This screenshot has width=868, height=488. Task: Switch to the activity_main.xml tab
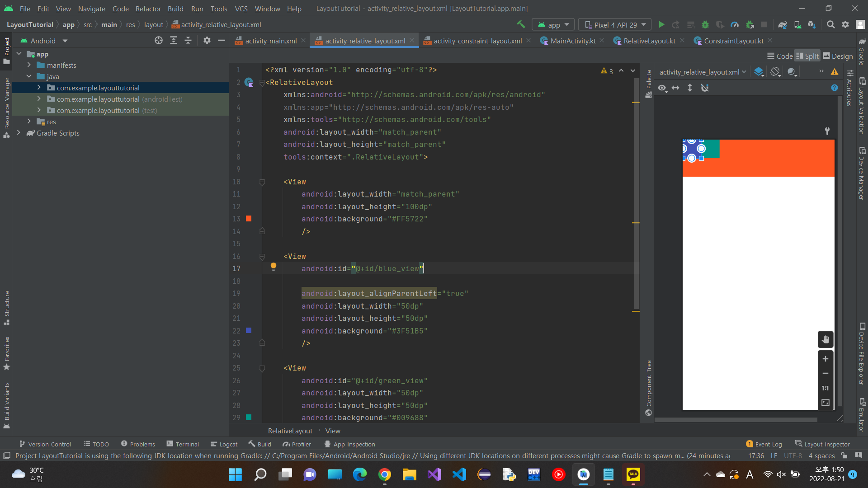pos(271,41)
